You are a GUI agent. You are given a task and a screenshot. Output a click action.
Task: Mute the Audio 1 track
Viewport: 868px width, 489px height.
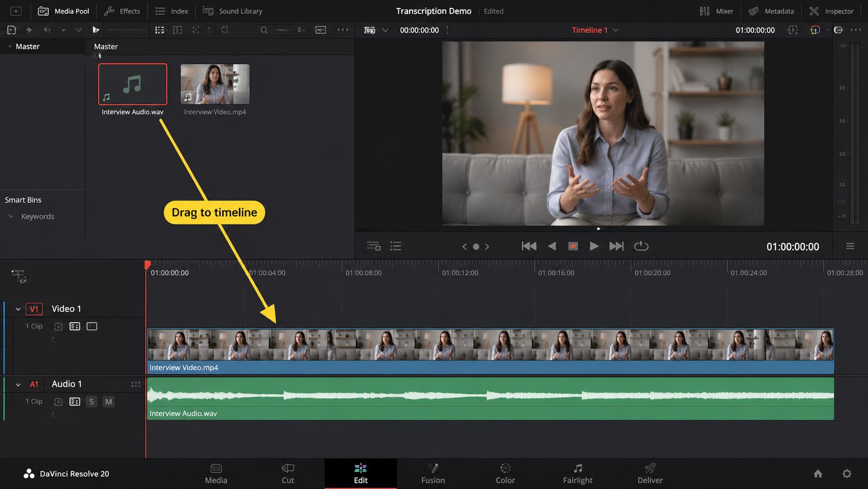(x=108, y=402)
